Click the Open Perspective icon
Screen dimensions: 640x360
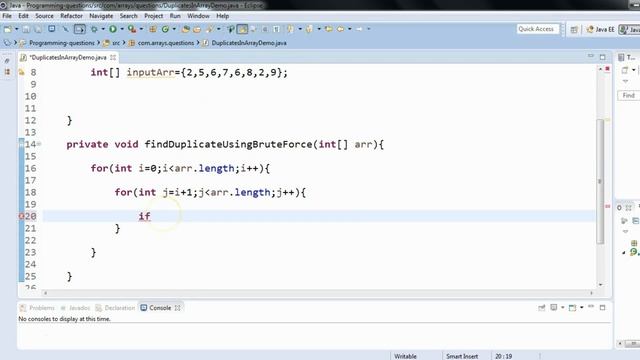click(574, 29)
